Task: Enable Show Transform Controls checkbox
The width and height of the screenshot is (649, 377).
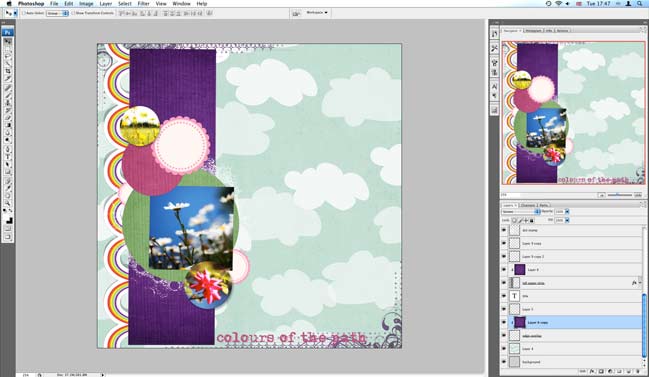Action: pos(73,13)
